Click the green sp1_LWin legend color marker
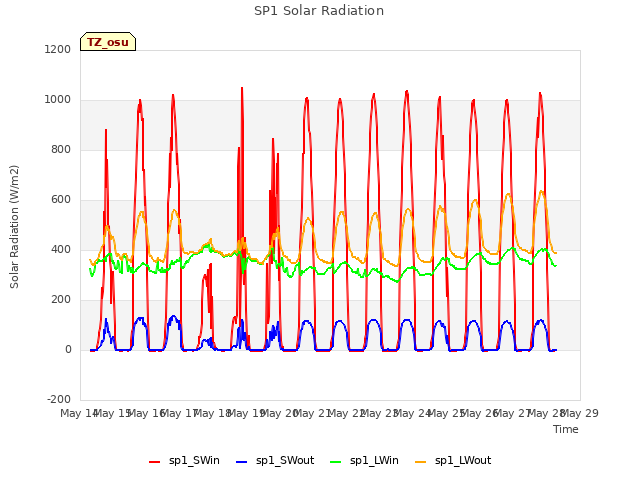Image resolution: width=640 pixels, height=480 pixels. [x=335, y=462]
